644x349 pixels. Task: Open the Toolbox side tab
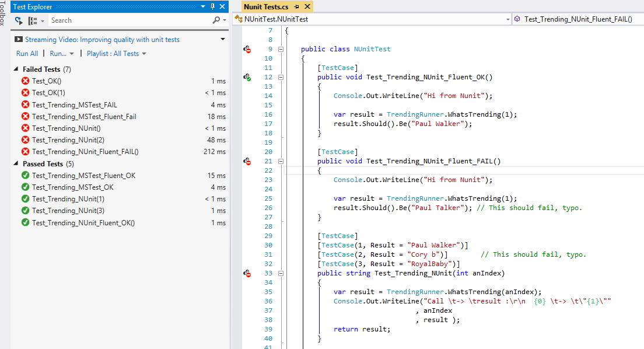click(x=2, y=13)
